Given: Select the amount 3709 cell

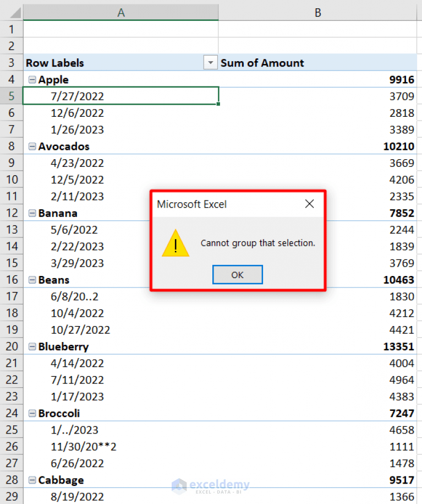Looking at the screenshot, I should click(x=317, y=96).
